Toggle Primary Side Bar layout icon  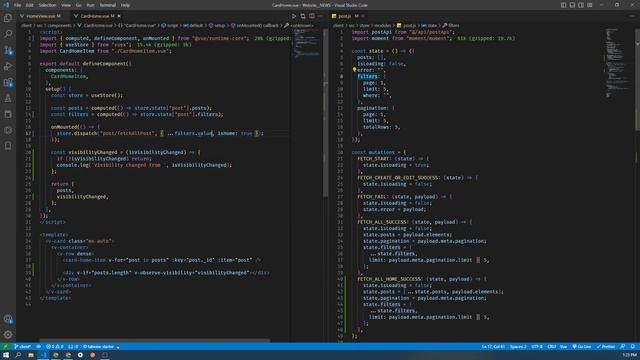[x=563, y=5]
